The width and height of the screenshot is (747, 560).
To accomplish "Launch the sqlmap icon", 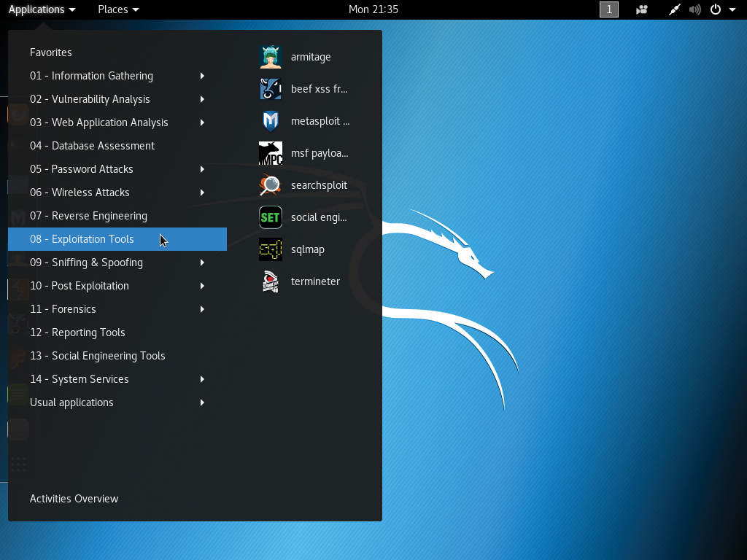I will click(271, 249).
